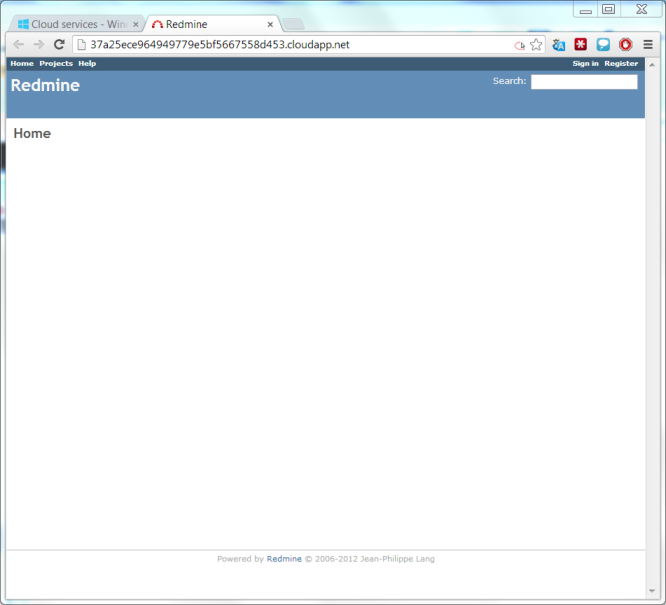This screenshot has height=605, width=666.
Task: Click the red cursor icon in the address bar
Action: tap(519, 45)
